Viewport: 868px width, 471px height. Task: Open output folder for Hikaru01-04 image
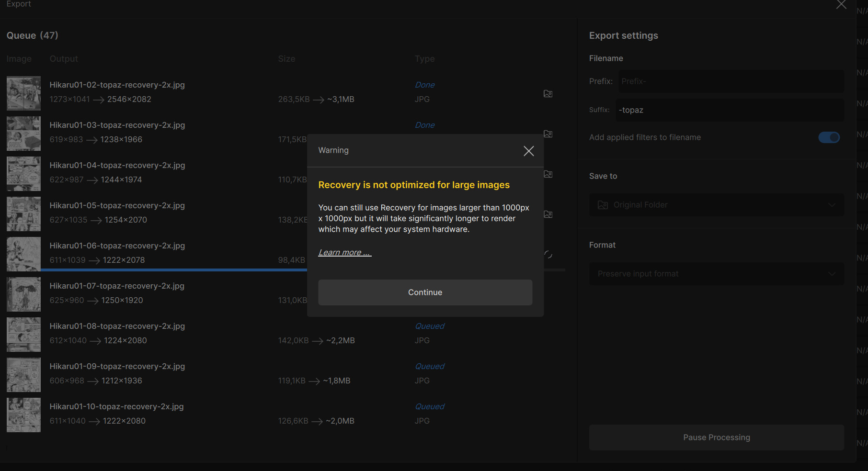pos(548,174)
